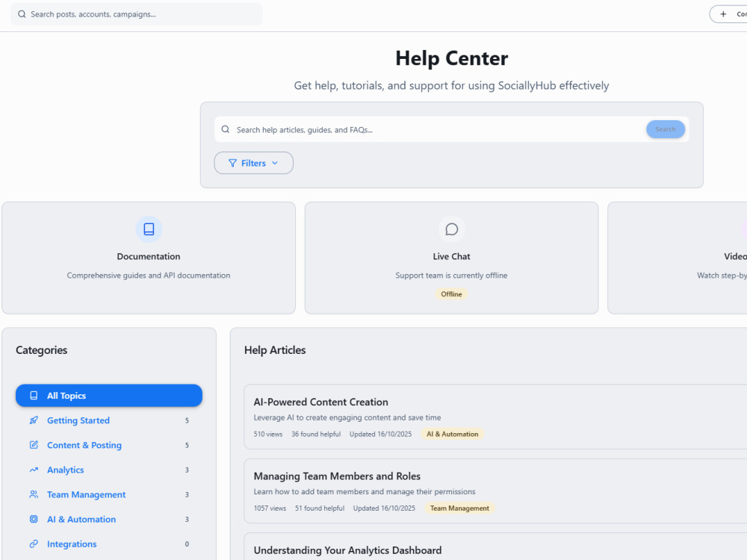747x560 pixels.
Task: Click the Getting Started count 5
Action: pyautogui.click(x=187, y=420)
